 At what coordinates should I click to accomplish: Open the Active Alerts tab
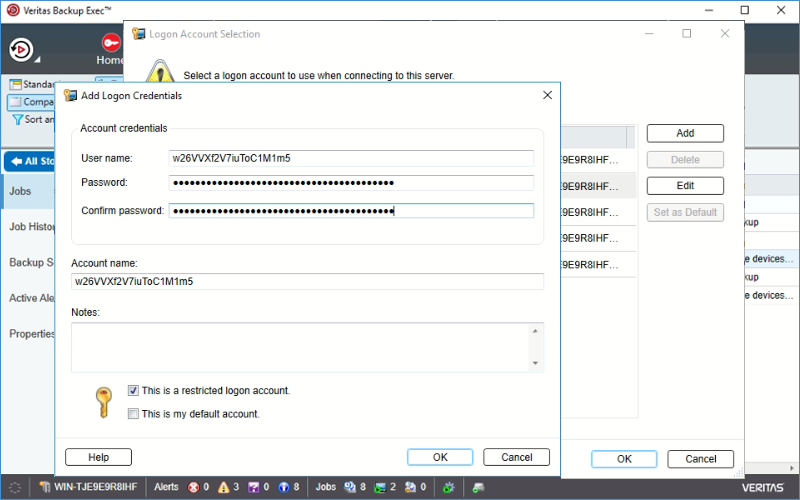point(31,298)
